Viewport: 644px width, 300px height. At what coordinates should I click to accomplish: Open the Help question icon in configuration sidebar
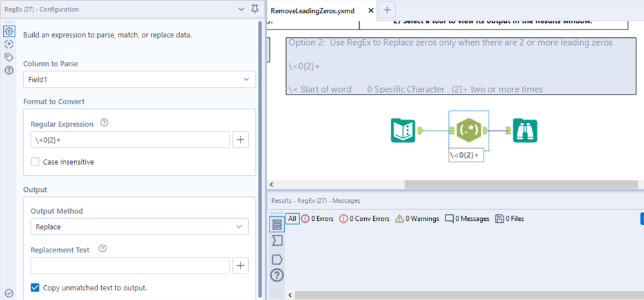click(x=8, y=70)
